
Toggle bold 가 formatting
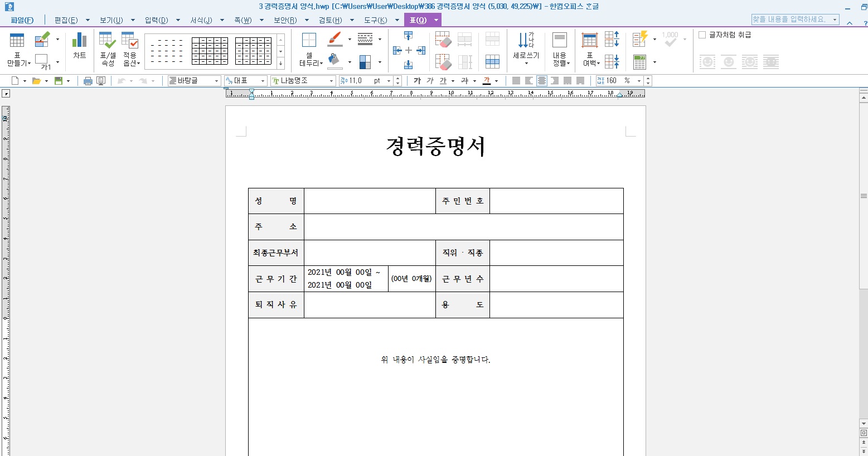click(417, 81)
